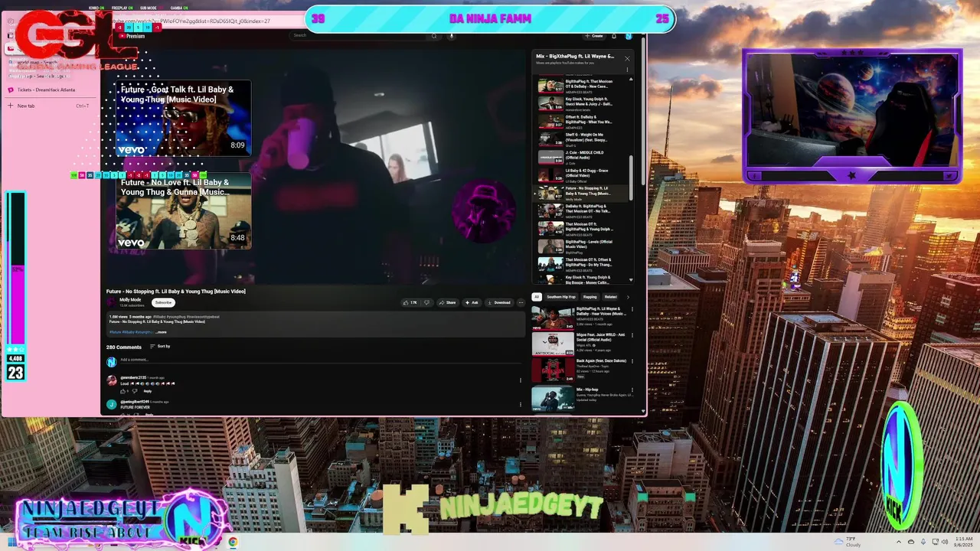Expand description with ...more
The width and height of the screenshot is (980, 551).
click(161, 332)
